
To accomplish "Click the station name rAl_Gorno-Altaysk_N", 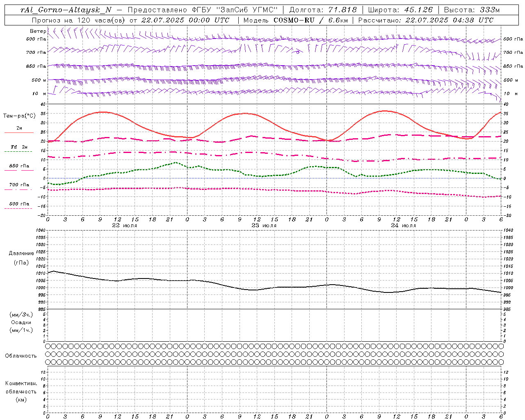I will [x=66, y=10].
